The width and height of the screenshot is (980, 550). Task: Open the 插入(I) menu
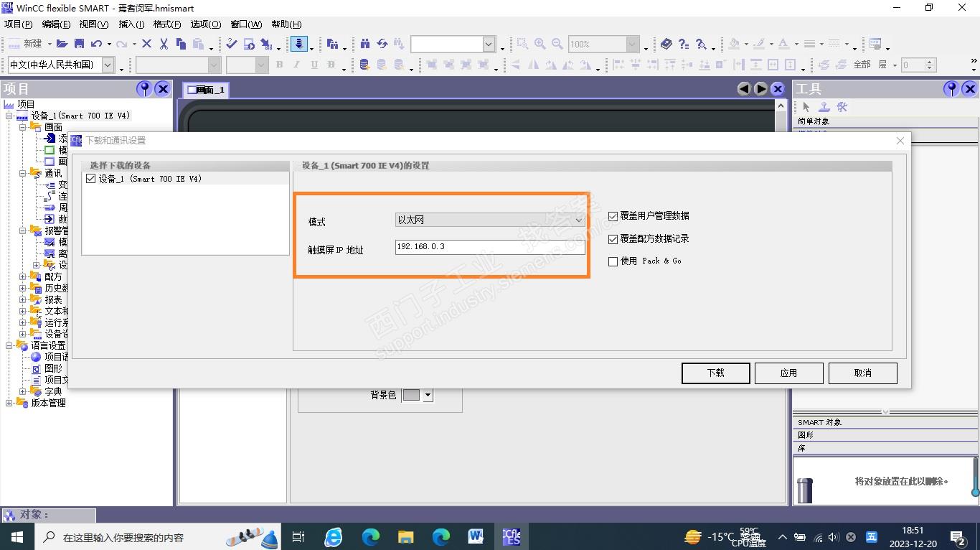click(131, 24)
